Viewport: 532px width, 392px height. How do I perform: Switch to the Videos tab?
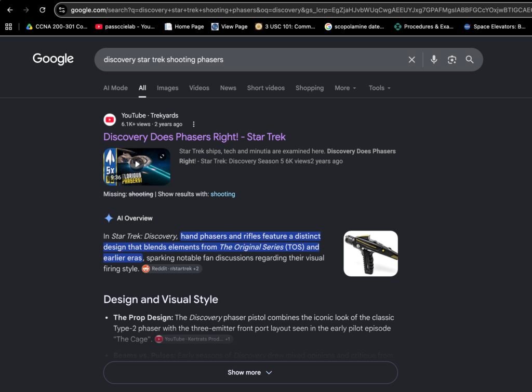[x=199, y=88]
